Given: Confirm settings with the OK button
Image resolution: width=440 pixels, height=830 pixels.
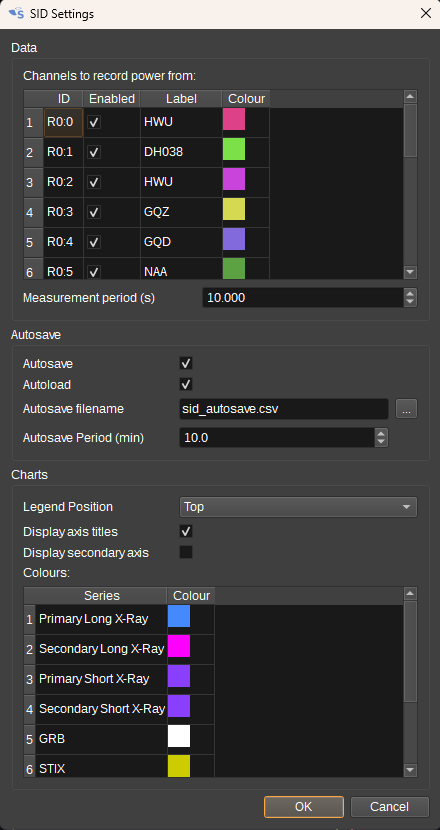Looking at the screenshot, I should (x=304, y=807).
